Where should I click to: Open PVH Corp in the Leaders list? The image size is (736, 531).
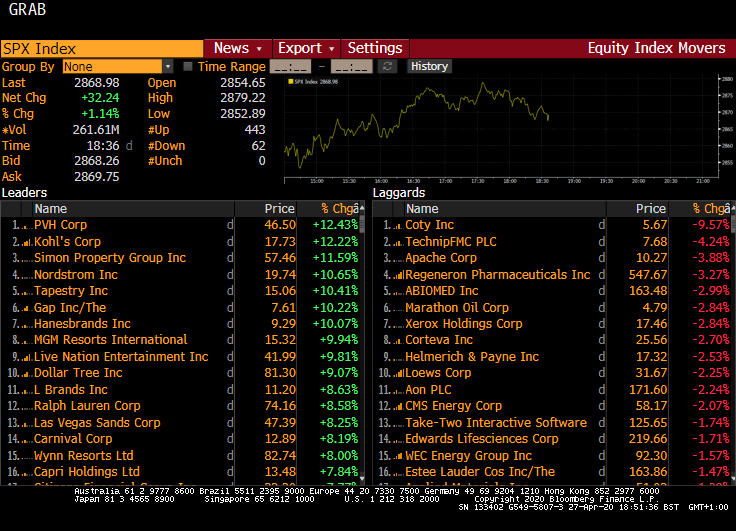pyautogui.click(x=61, y=225)
